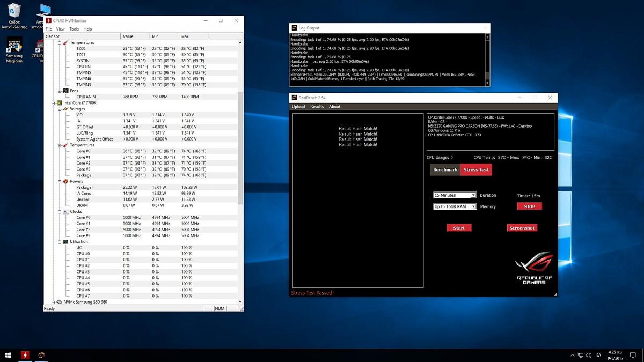Collapse the Powers tree node
Image resolution: width=644 pixels, height=362 pixels.
pyautogui.click(x=59, y=181)
